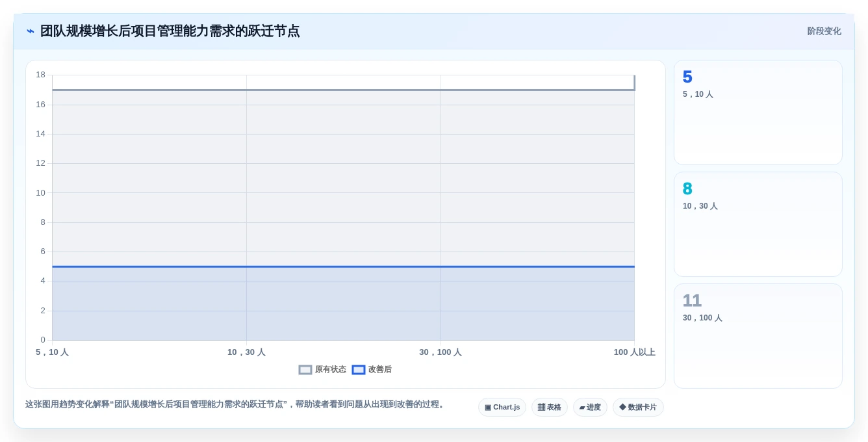This screenshot has height=442, width=868.
Task: Toggle the 原有状态 legend swatch
Action: pos(305,370)
